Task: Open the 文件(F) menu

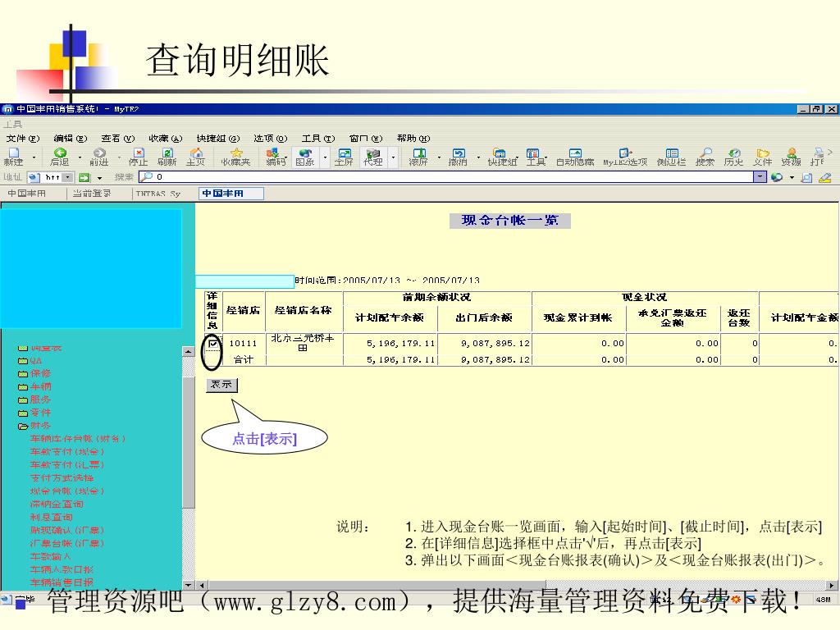Action: click(23, 138)
